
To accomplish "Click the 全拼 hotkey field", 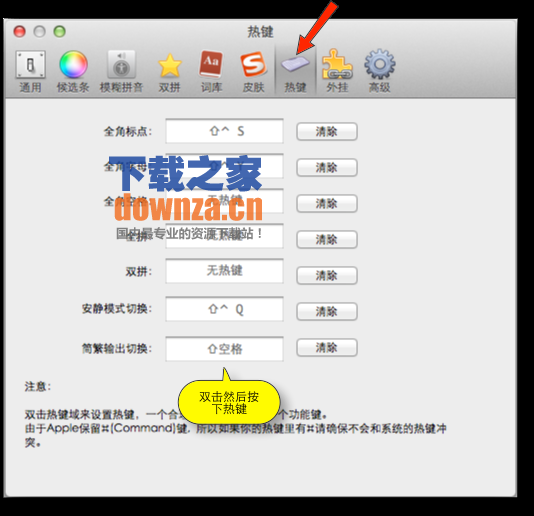I will point(224,236).
